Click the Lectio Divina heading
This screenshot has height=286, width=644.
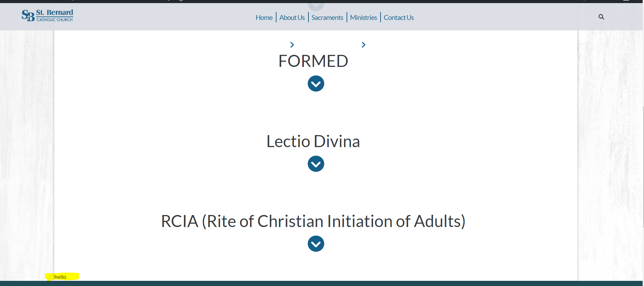point(313,141)
